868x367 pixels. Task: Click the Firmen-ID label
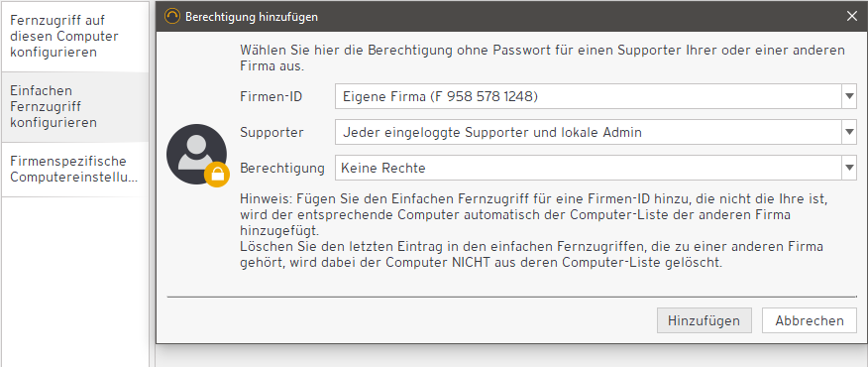271,97
